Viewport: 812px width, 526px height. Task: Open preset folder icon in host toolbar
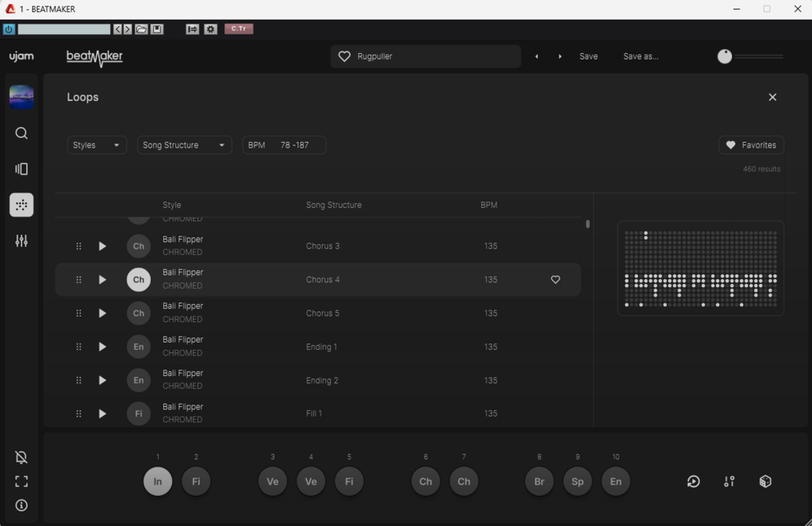(141, 29)
